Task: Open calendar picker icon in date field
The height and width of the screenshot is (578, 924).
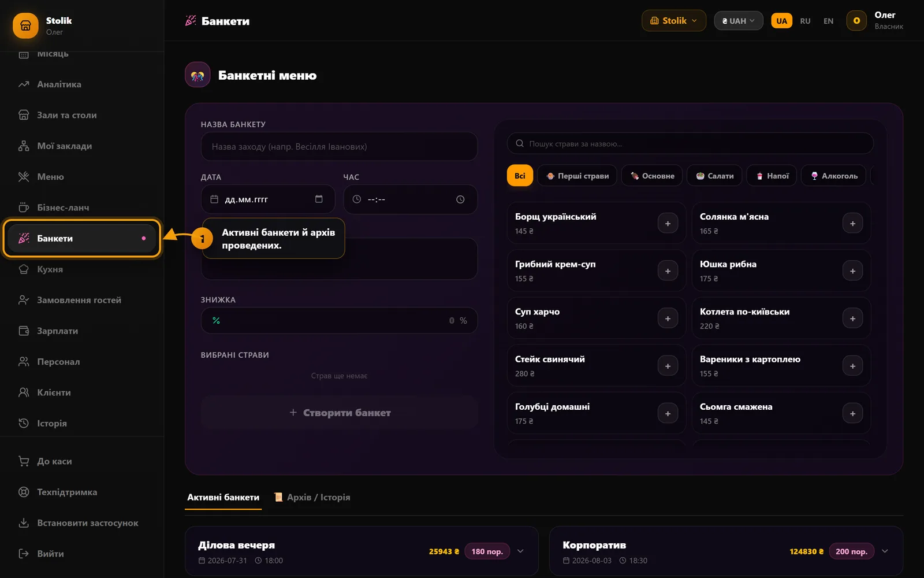Action: (x=319, y=199)
